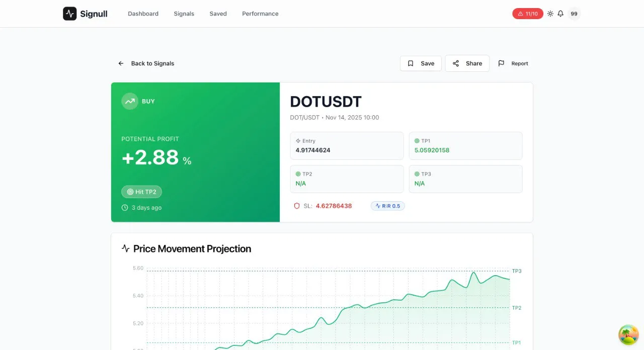Viewport: 644px width, 350px height.
Task: Click the Price Movement Projection pulse icon
Action: coord(126,248)
